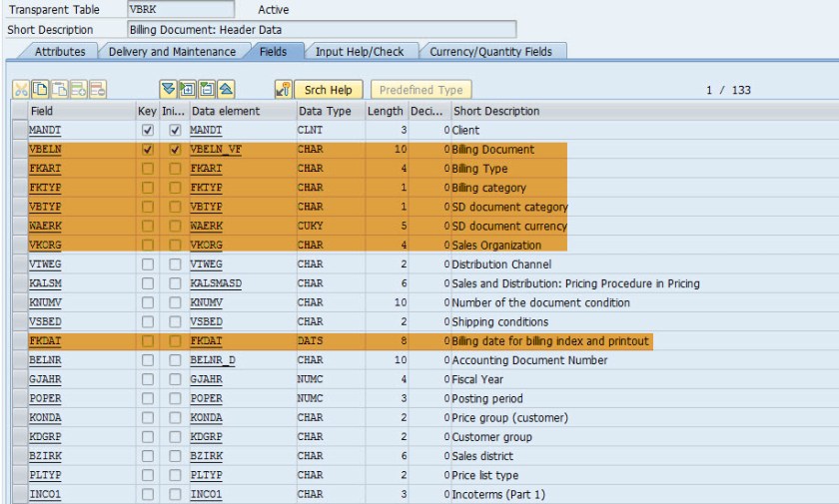Click the Paste row icon
Viewport: 839px width, 504px height.
[58, 90]
